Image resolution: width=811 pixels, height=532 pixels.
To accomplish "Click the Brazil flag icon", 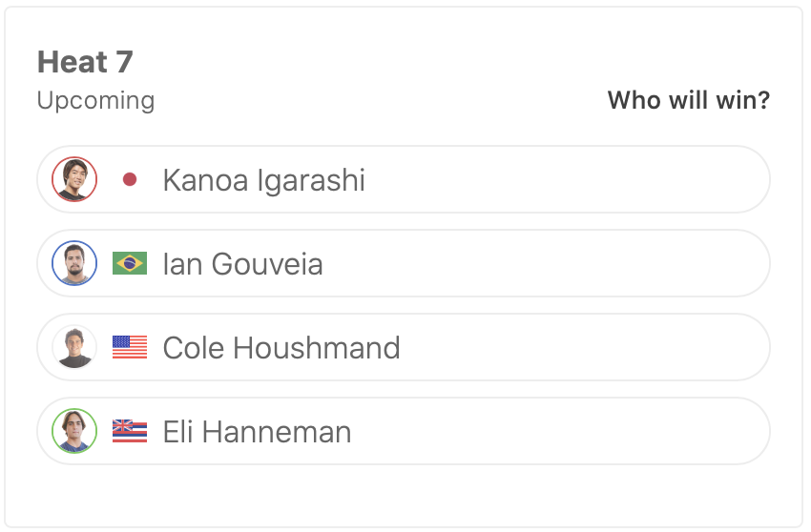I will click(x=130, y=263).
